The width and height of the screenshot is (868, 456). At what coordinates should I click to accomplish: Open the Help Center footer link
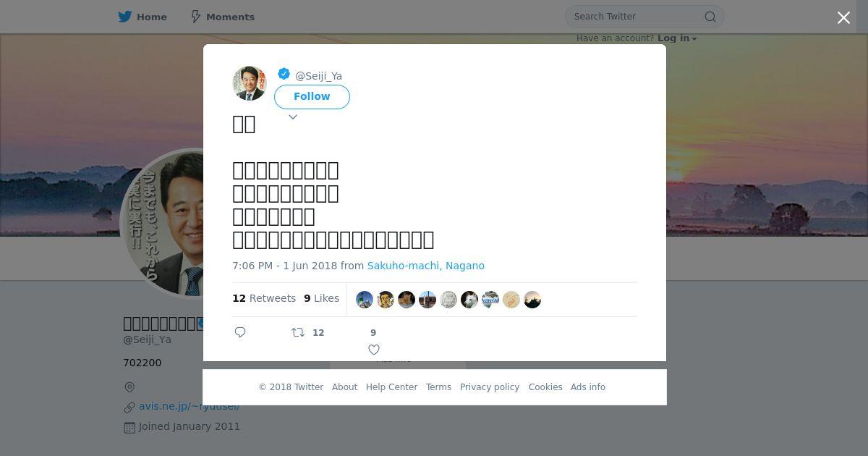click(x=391, y=387)
